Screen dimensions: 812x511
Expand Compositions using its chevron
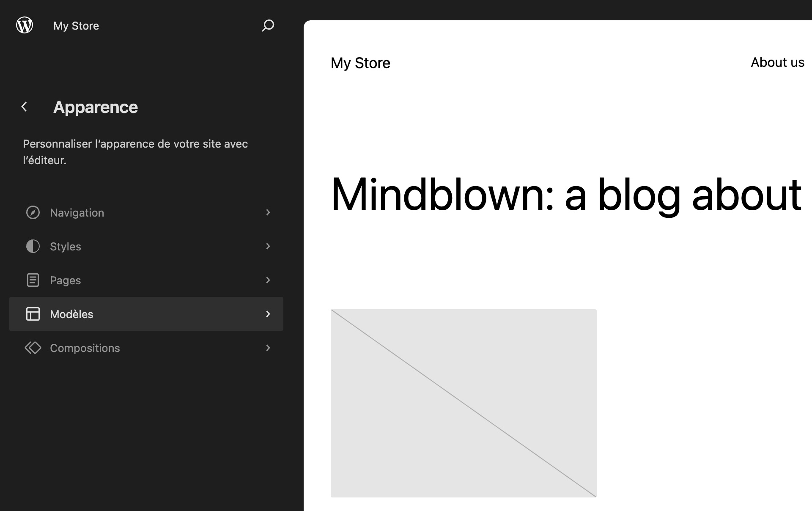[x=268, y=348]
